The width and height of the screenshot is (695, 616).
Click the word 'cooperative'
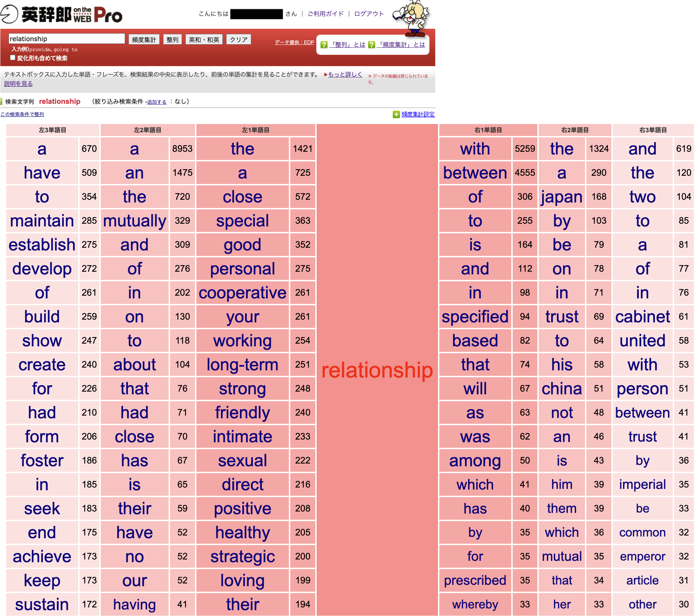pos(243,293)
